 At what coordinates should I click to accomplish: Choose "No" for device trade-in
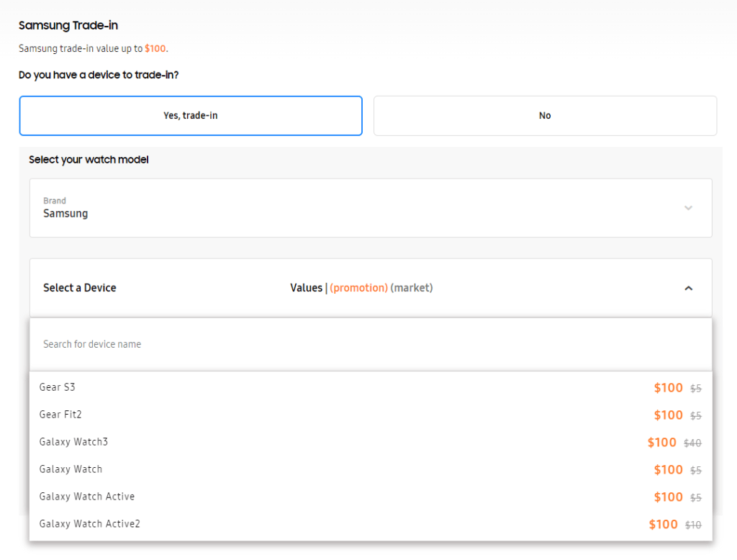pyautogui.click(x=545, y=116)
